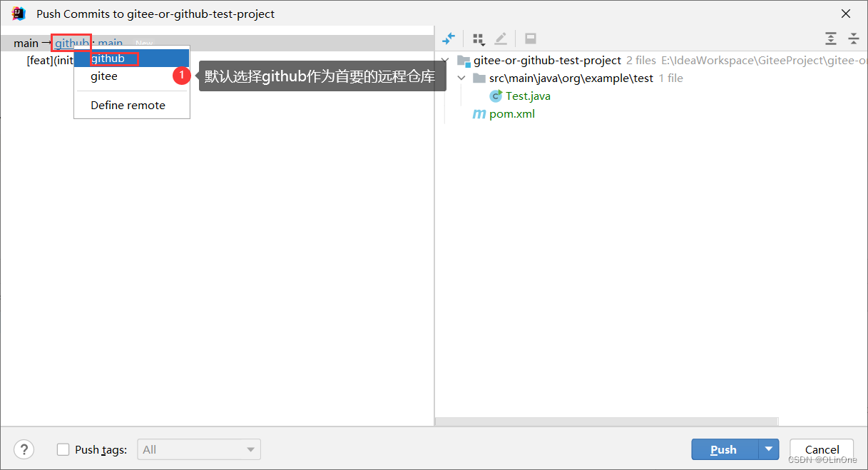Click the local main branch label
868x470 pixels.
coord(26,44)
